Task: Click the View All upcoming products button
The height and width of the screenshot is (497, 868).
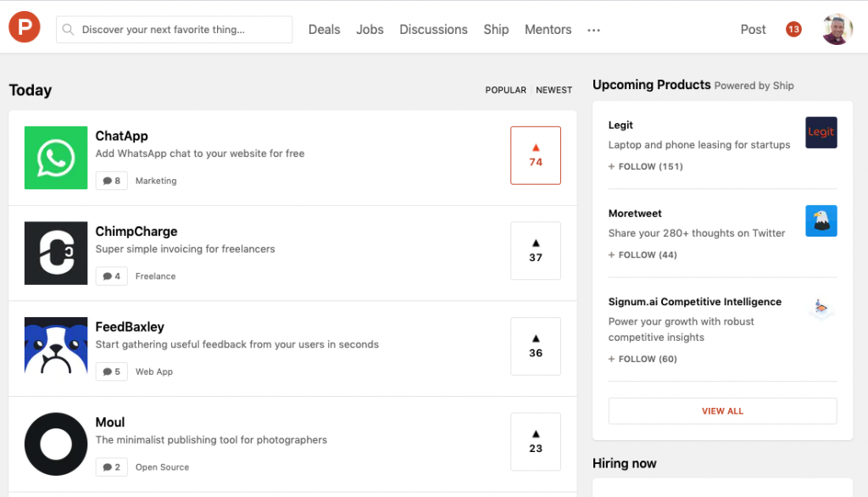Action: click(x=722, y=411)
